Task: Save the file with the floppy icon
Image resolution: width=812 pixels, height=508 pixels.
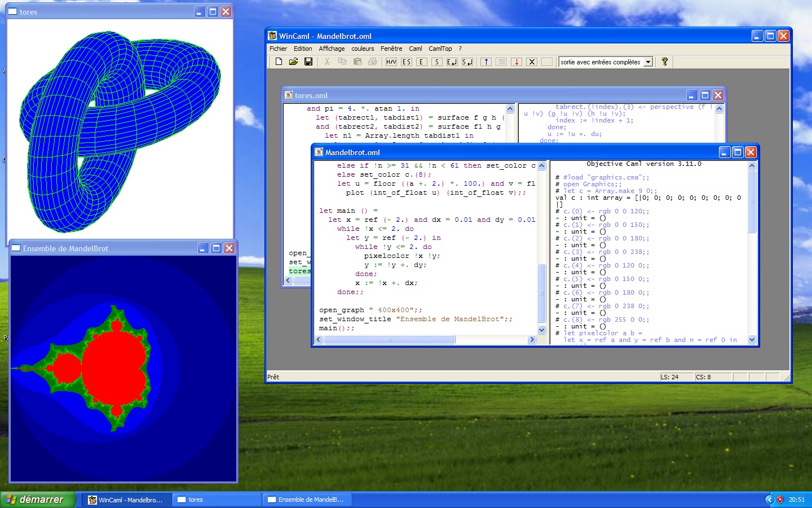Action: (x=308, y=62)
